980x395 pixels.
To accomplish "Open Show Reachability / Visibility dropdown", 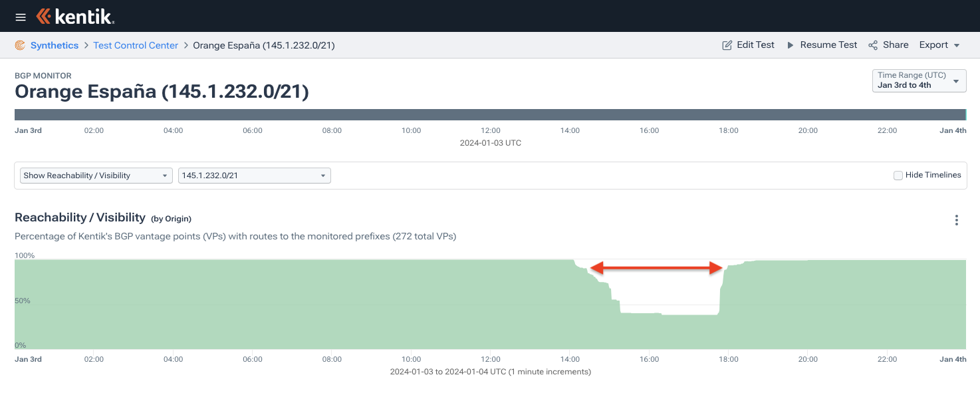I will [96, 176].
